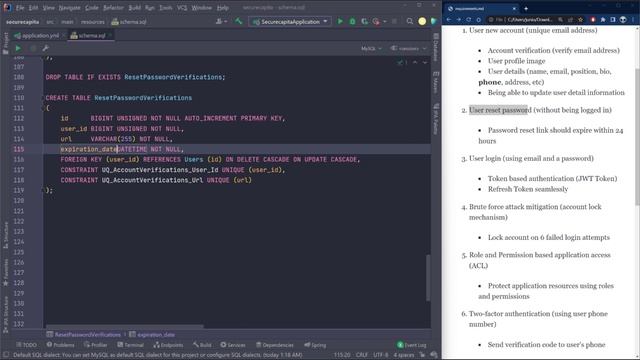Open the SecurecapitaApplication run configuration dropdown

click(289, 21)
